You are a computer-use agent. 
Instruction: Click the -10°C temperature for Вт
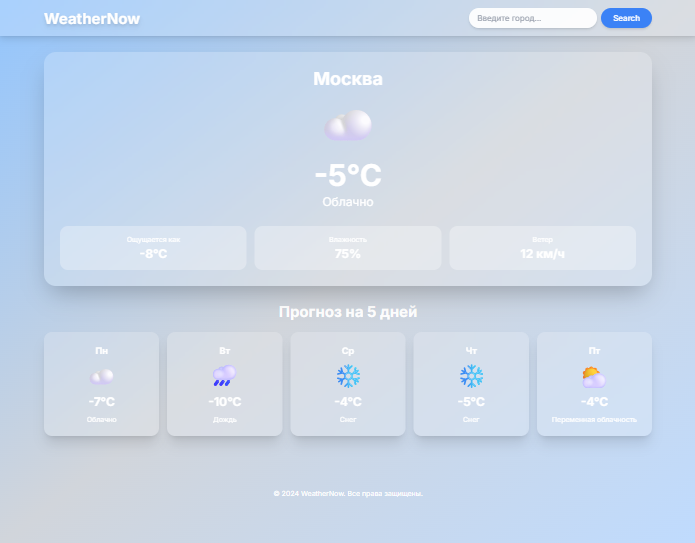click(224, 402)
